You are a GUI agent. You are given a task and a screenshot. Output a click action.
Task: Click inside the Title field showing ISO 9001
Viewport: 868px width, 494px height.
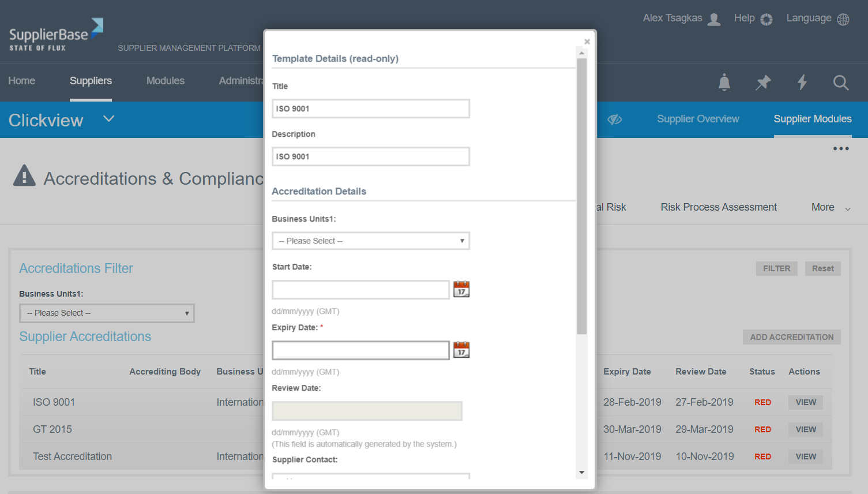pyautogui.click(x=371, y=108)
